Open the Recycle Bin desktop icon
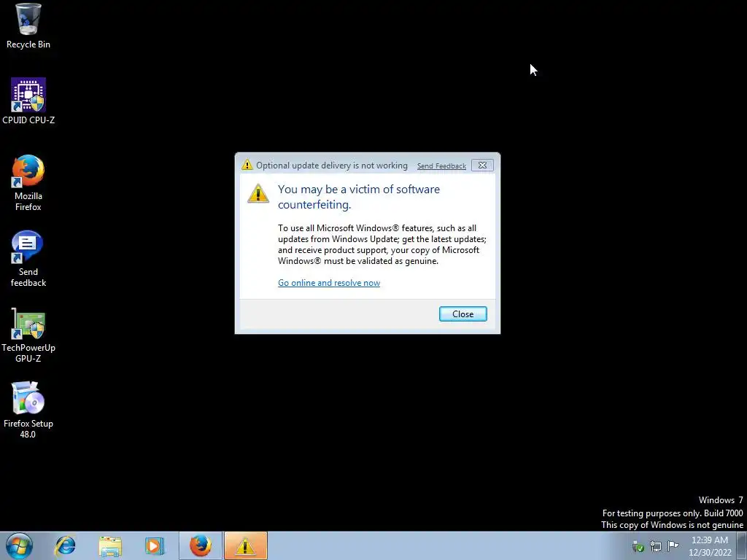 tap(28, 26)
